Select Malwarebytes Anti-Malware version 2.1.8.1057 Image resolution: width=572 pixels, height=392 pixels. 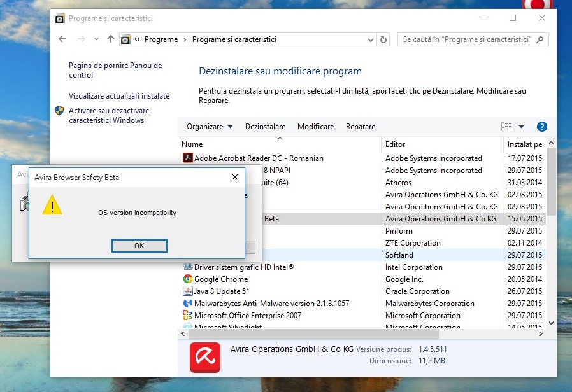(272, 303)
